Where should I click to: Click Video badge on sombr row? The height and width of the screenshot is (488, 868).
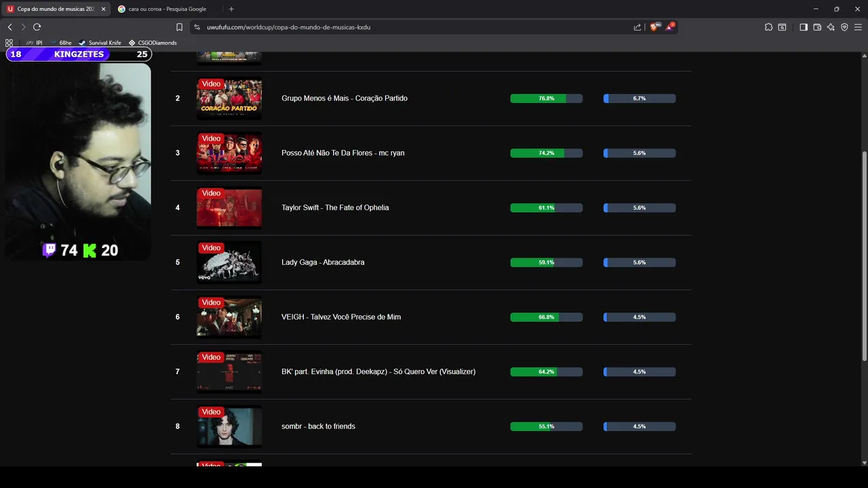pos(211,412)
